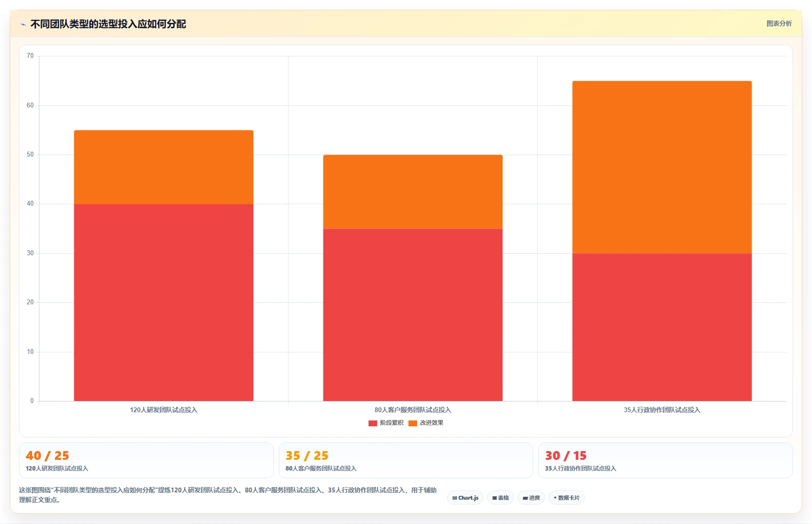Toggle 阶段累积 legend label text

click(x=392, y=423)
